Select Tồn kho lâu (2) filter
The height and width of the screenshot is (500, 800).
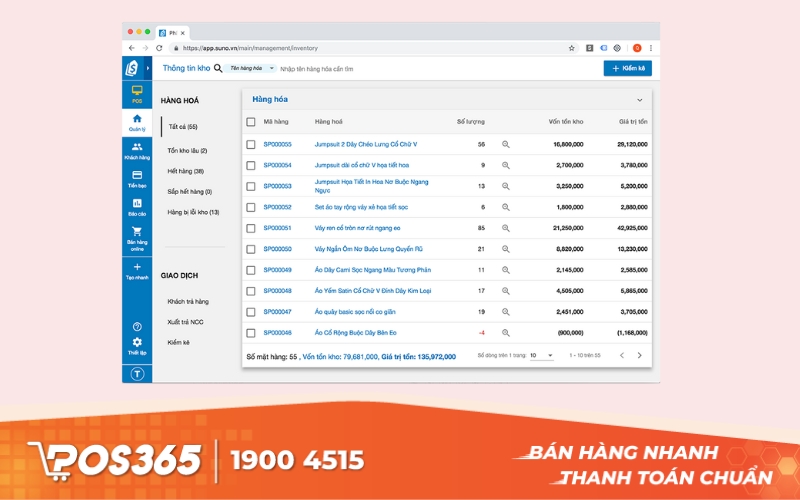click(187, 151)
